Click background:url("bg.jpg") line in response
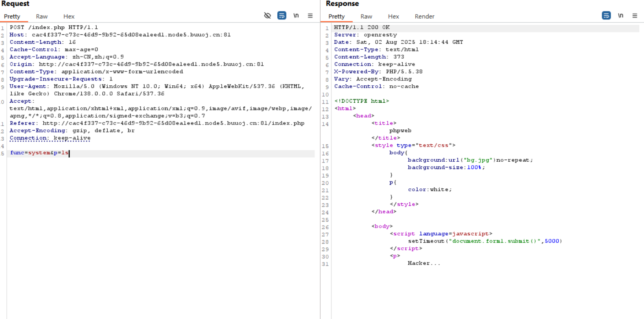 coord(470,160)
